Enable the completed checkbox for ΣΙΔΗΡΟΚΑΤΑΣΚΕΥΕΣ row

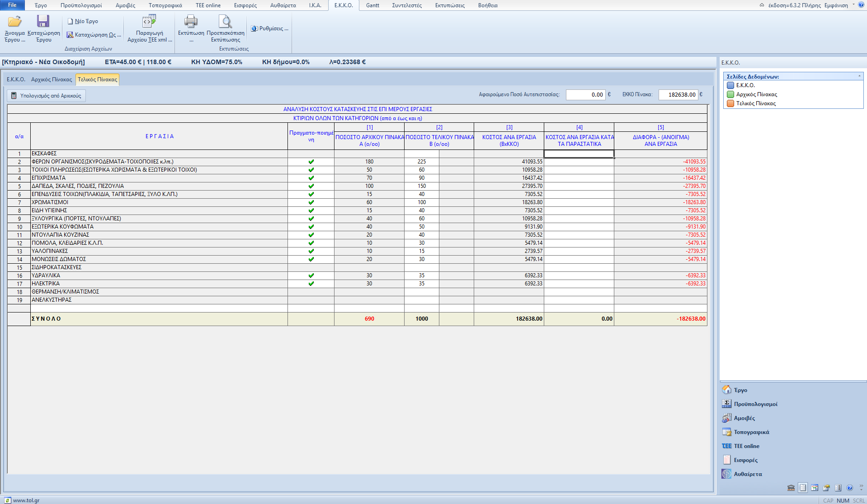(311, 267)
